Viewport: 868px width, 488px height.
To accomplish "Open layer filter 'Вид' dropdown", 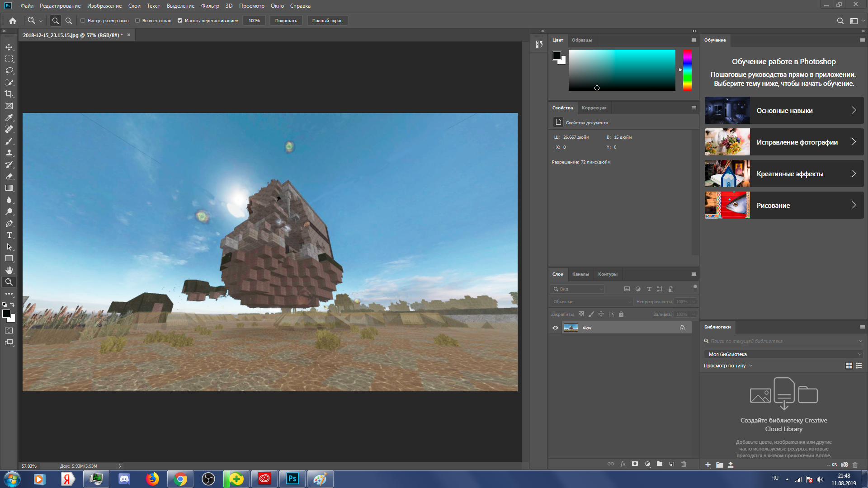I will click(578, 289).
